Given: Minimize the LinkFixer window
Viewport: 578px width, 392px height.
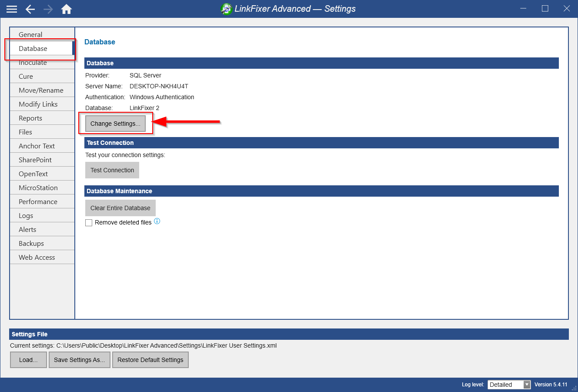Looking at the screenshot, I should [x=524, y=9].
